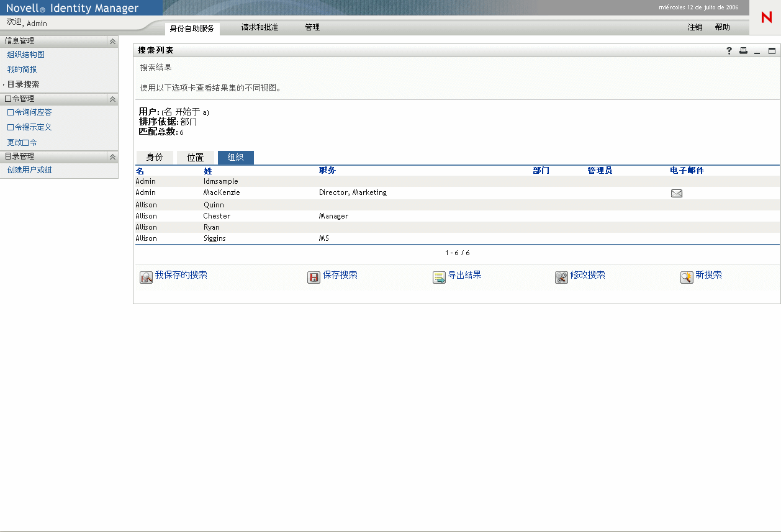Collapse the 信息管理 panel chevron
This screenshot has height=532, width=781.
coord(112,41)
